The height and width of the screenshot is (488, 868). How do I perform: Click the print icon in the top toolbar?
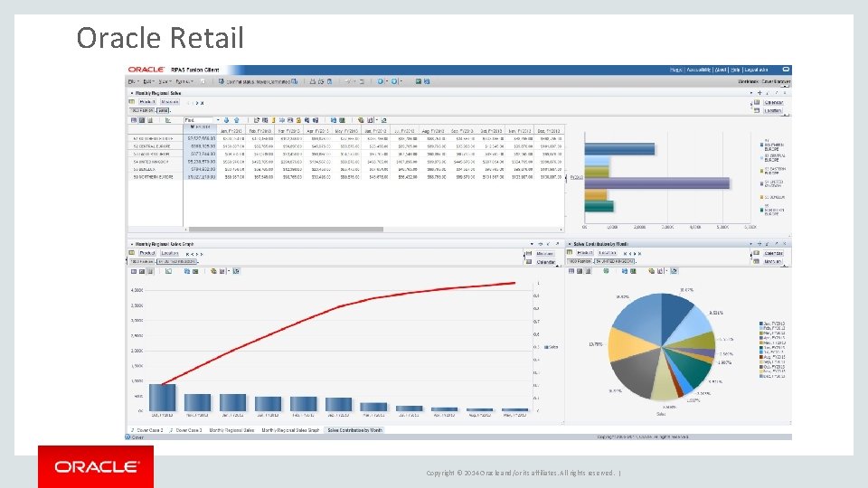pos(313,81)
